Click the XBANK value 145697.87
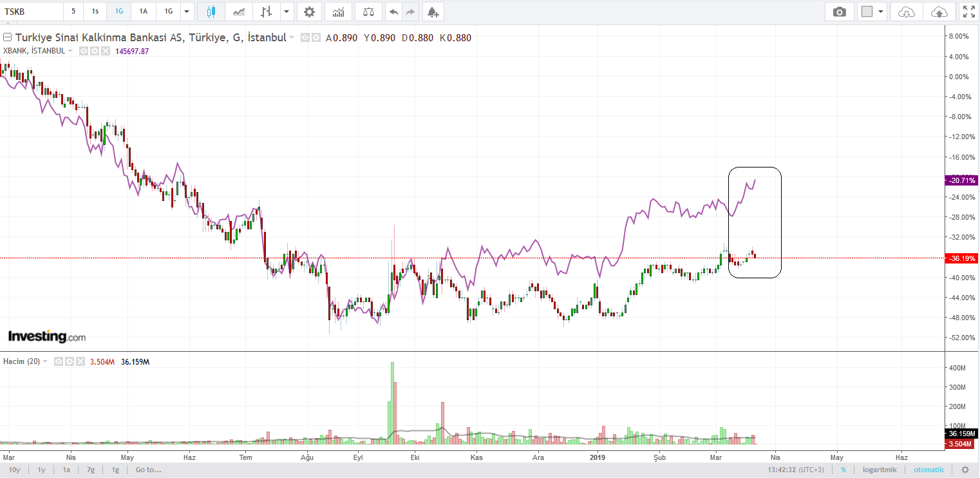This screenshot has height=478, width=980. [x=132, y=51]
